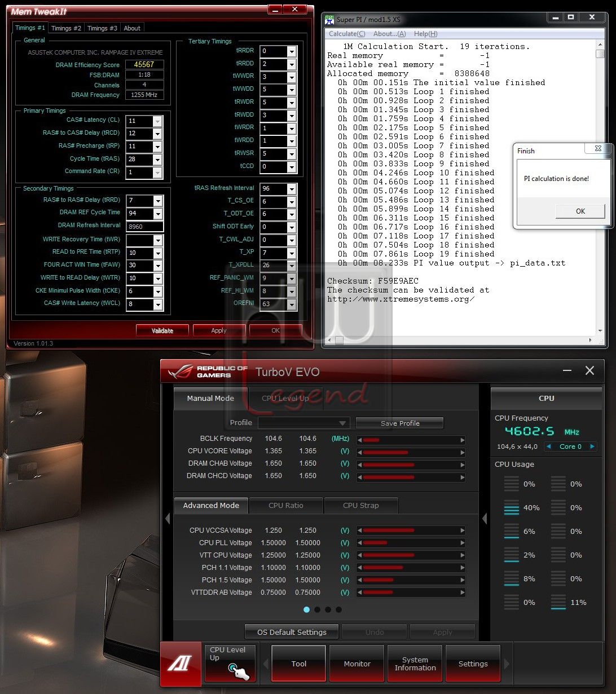Click OK in the Finish dialog
This screenshot has width=616, height=694.
coord(580,211)
